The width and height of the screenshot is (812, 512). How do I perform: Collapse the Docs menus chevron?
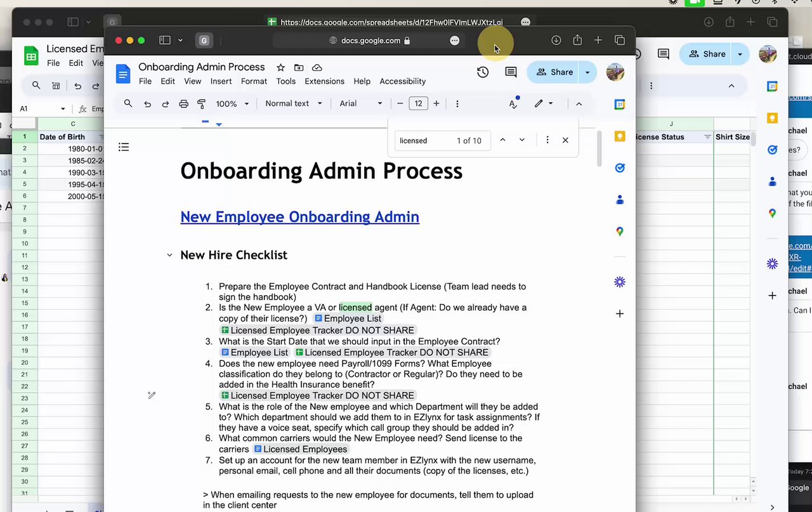pyautogui.click(x=579, y=103)
